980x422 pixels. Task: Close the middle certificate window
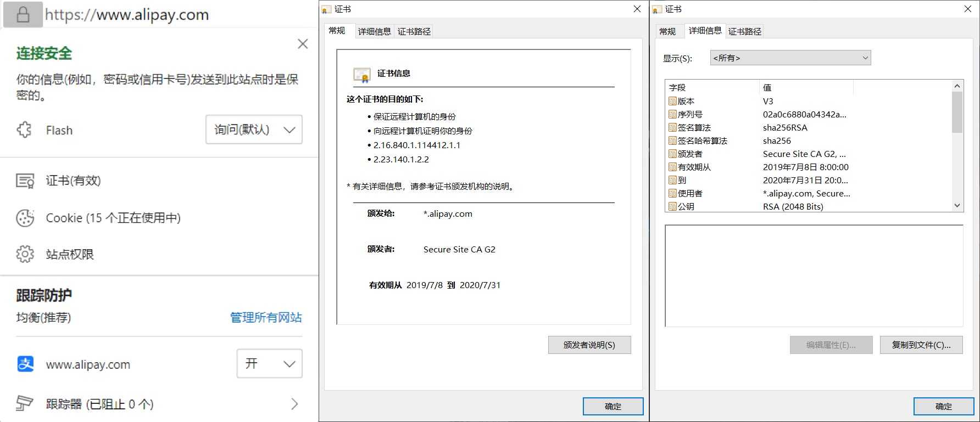click(x=637, y=9)
